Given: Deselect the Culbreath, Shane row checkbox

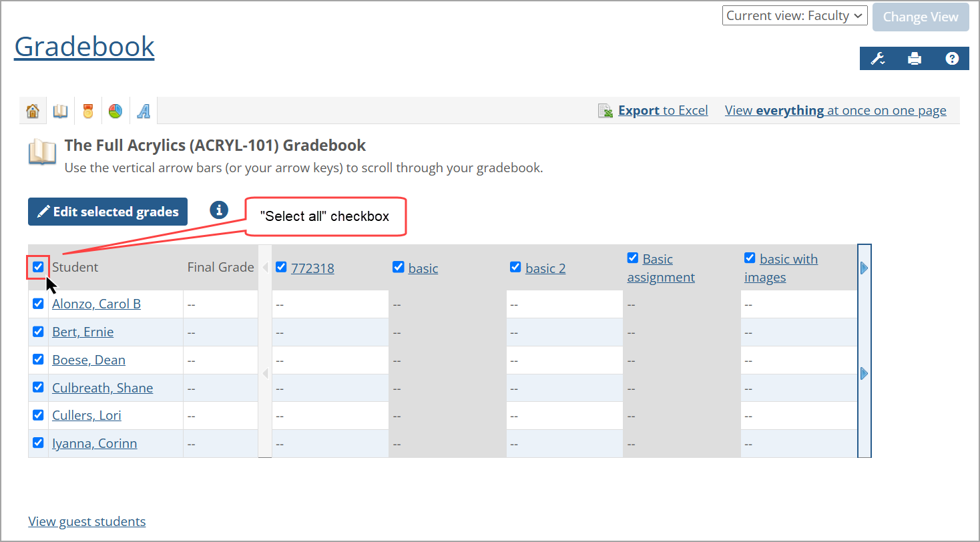Looking at the screenshot, I should coord(38,387).
